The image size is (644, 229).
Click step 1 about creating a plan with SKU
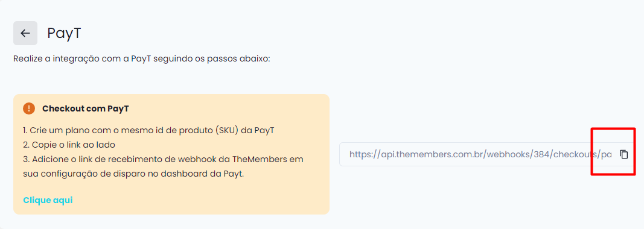pyautogui.click(x=148, y=131)
